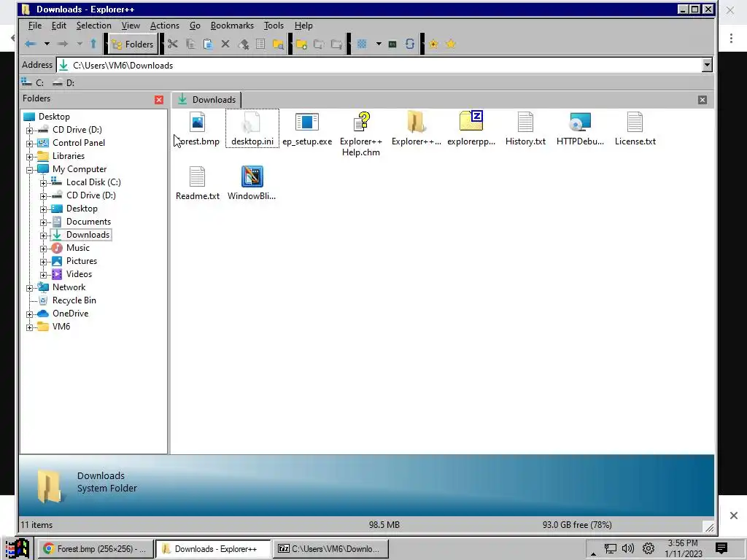Jump to D: drive button
This screenshot has height=560, width=747.
[63, 82]
